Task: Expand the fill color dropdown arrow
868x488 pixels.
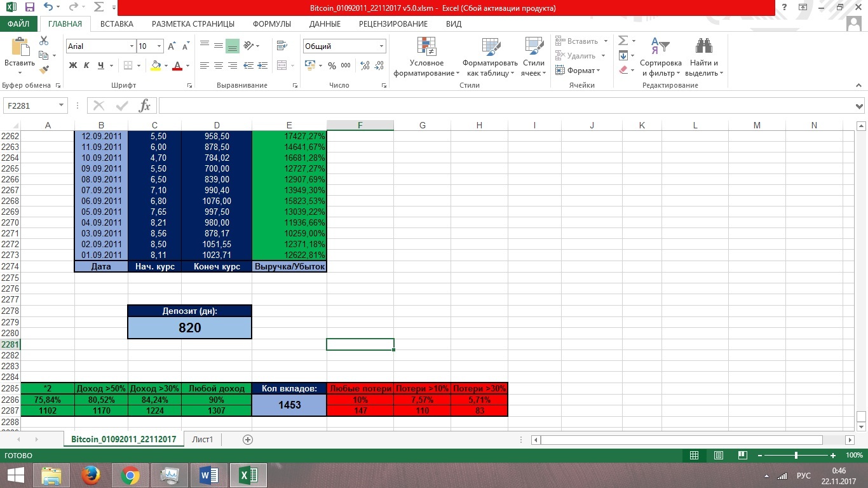Action: coord(166,65)
